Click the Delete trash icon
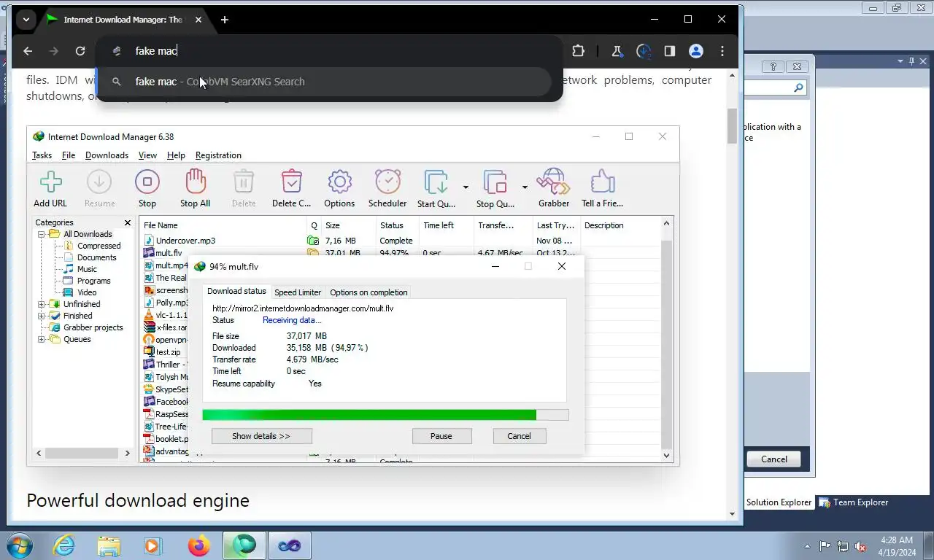Image resolution: width=934 pixels, height=560 pixels. coord(243,182)
